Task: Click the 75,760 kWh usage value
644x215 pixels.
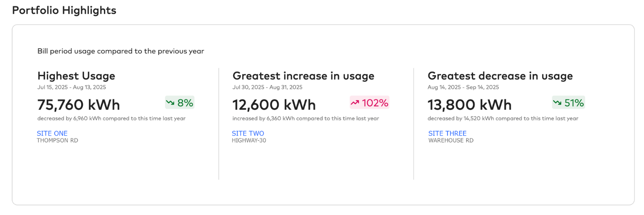Action: point(79,104)
